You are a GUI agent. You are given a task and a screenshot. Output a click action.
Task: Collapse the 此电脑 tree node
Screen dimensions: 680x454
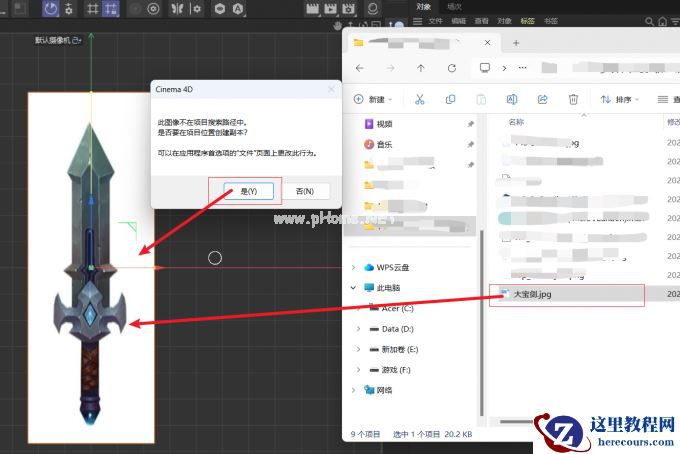[353, 287]
